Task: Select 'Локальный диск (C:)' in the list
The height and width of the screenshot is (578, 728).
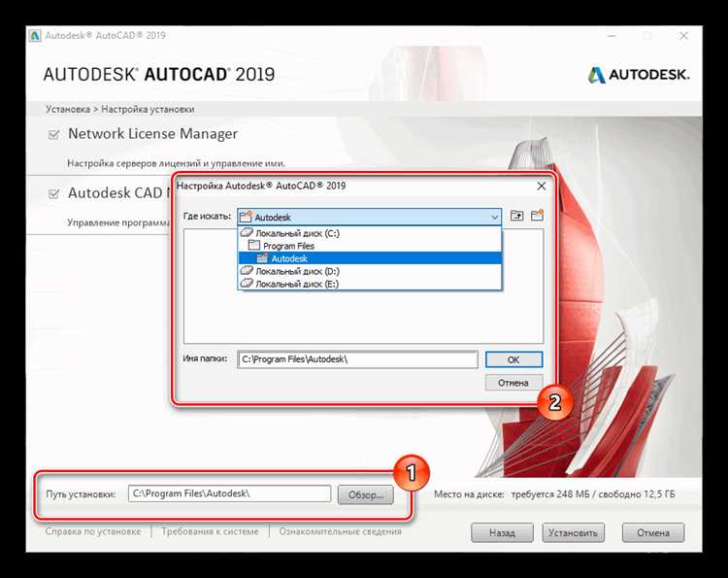Action: click(x=370, y=233)
